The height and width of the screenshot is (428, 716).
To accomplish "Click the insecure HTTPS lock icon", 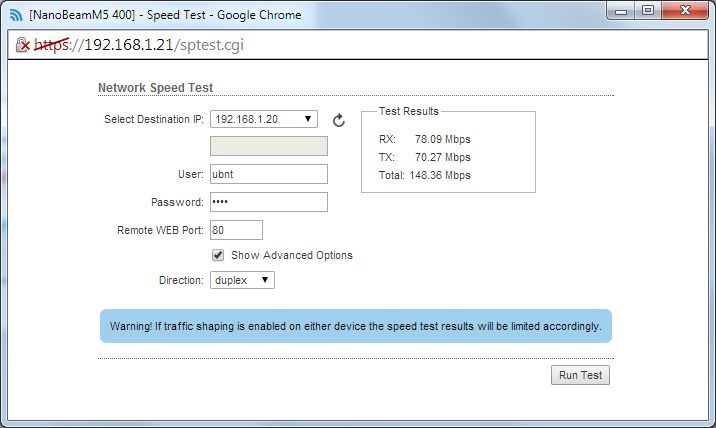I will [22, 45].
